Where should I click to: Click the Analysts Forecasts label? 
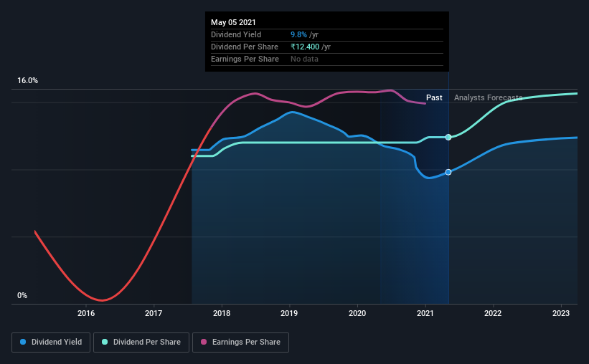click(489, 97)
